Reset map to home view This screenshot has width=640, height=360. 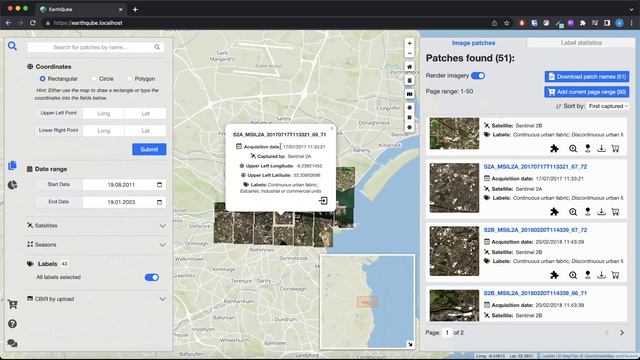[x=409, y=67]
